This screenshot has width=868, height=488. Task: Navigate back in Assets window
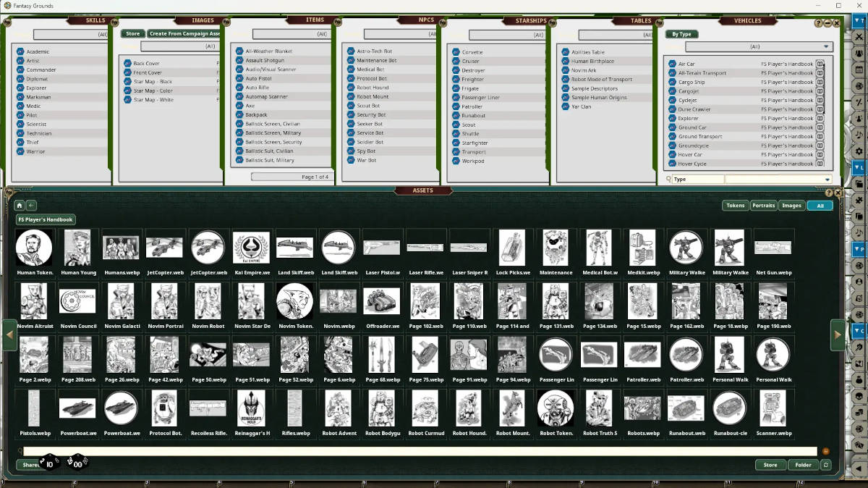(x=32, y=206)
